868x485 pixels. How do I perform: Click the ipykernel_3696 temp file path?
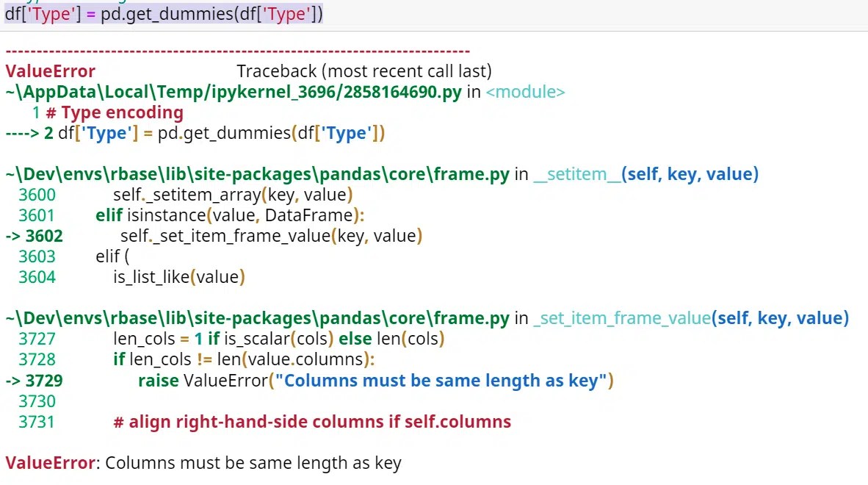click(x=231, y=91)
